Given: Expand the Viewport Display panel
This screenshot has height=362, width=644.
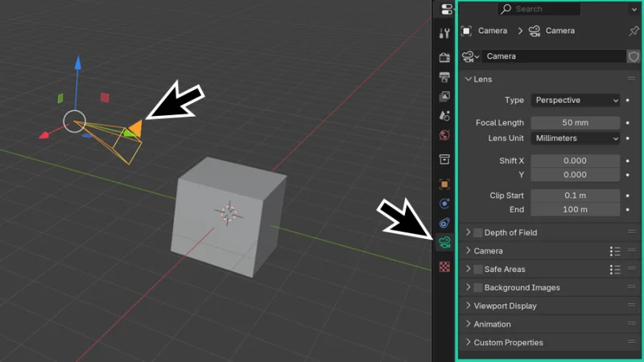Looking at the screenshot, I should (x=469, y=306).
